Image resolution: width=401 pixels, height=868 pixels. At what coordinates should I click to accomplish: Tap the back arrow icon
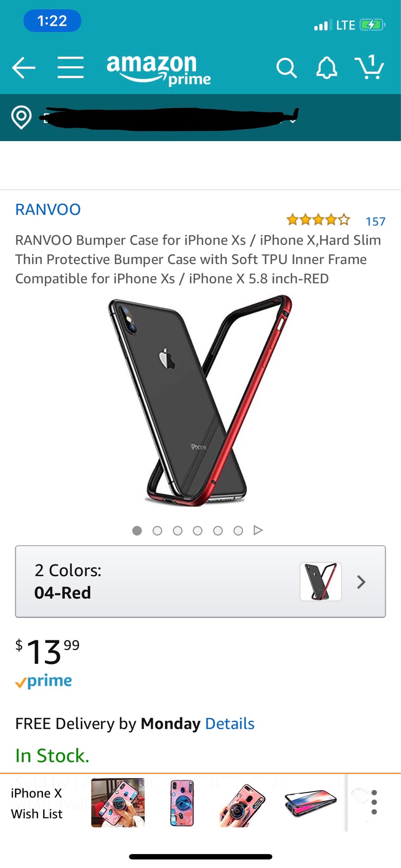(x=24, y=68)
